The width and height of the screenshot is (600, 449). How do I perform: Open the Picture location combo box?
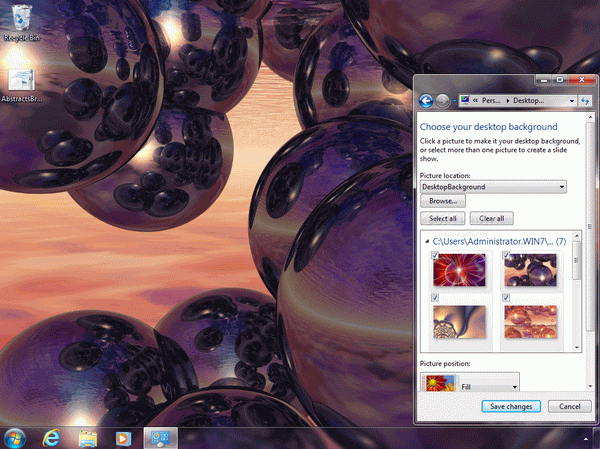point(493,187)
